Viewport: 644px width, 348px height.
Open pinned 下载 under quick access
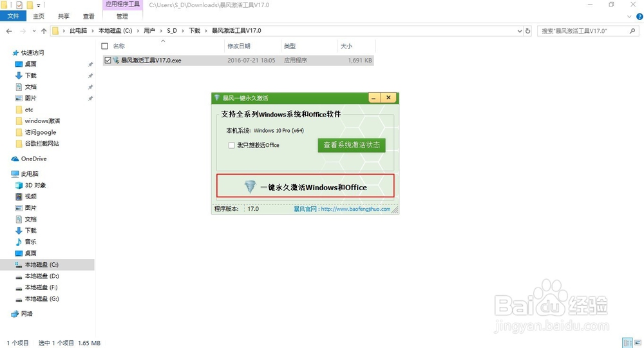pos(30,75)
